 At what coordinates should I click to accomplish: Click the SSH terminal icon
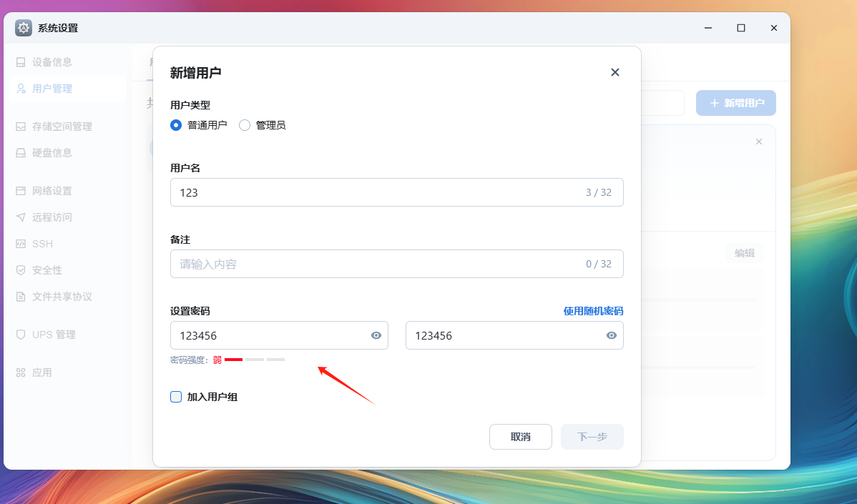click(21, 244)
